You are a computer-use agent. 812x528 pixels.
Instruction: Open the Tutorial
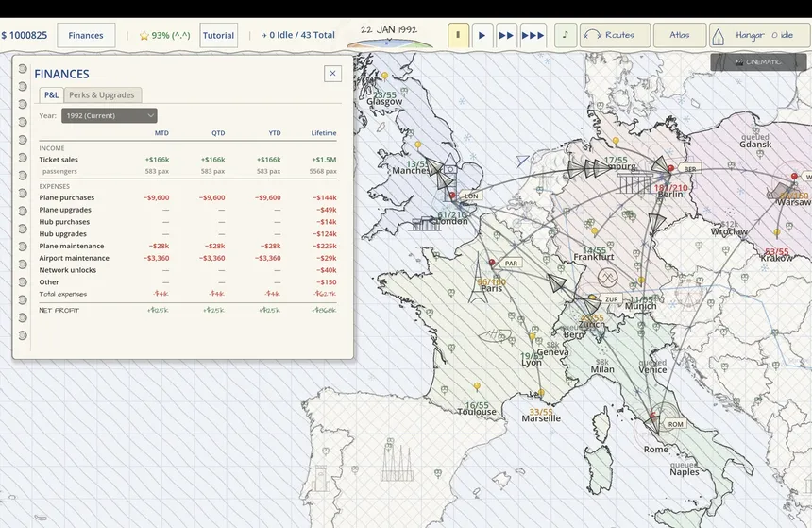218,35
